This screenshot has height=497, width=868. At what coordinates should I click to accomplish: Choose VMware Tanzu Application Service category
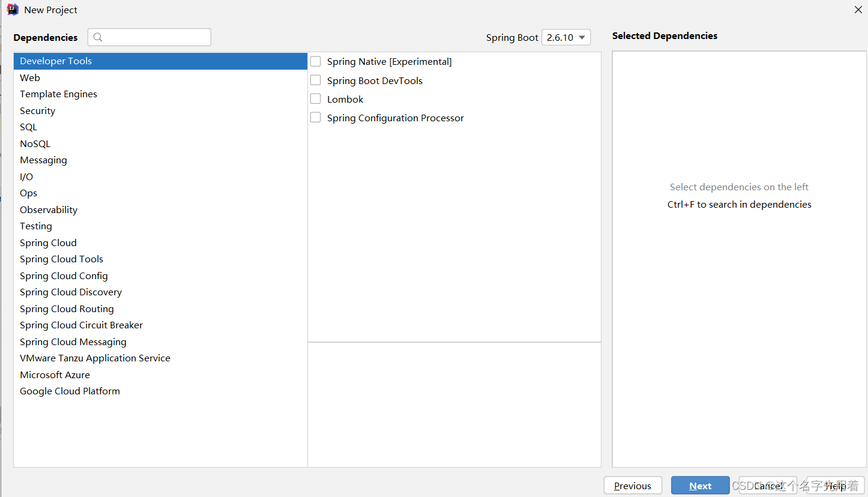[160, 358]
